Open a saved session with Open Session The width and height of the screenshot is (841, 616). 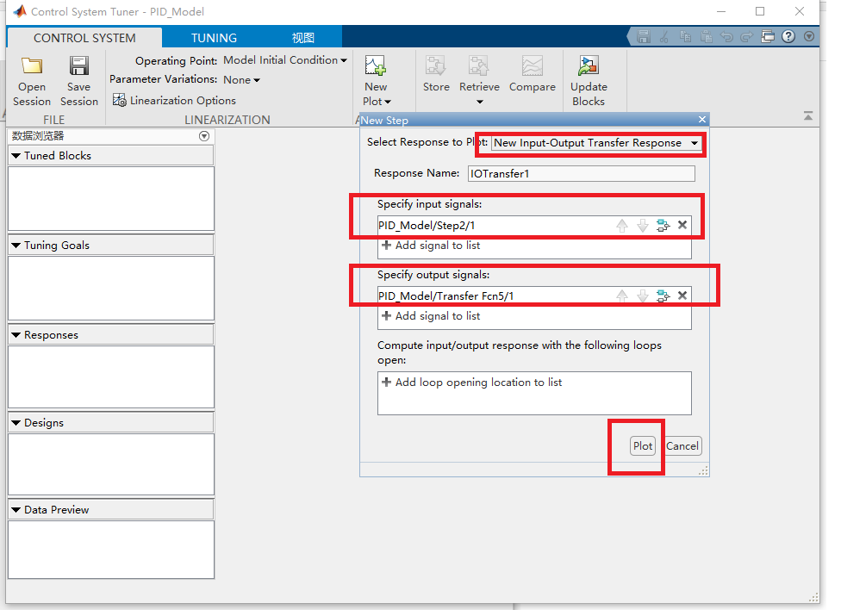click(x=32, y=81)
